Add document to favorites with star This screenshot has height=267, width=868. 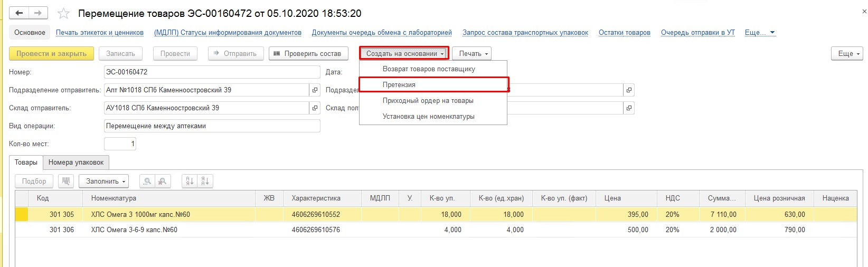coord(63,14)
